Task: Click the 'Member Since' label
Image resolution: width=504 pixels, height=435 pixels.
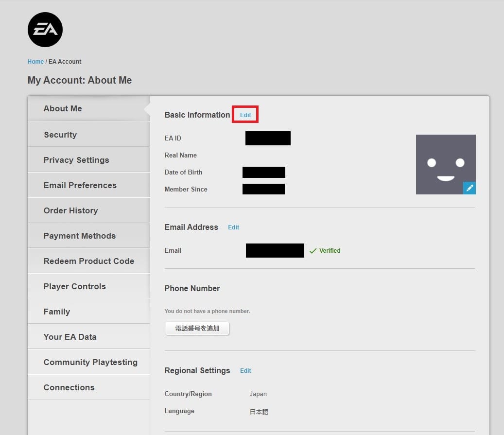Action: point(186,190)
